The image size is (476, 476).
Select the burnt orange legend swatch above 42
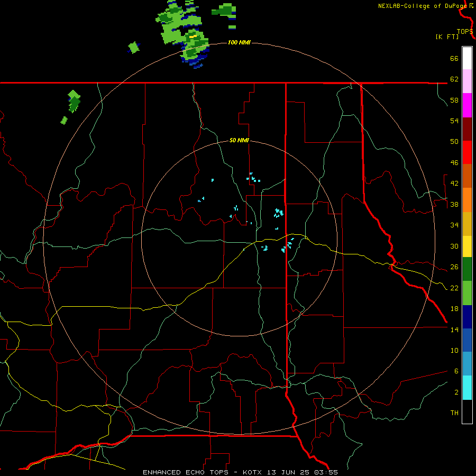tap(467, 176)
